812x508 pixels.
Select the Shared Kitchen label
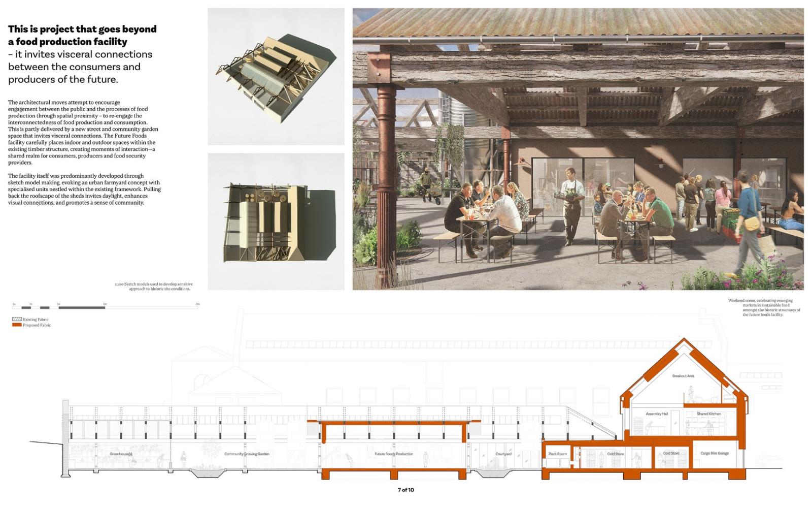coord(708,414)
